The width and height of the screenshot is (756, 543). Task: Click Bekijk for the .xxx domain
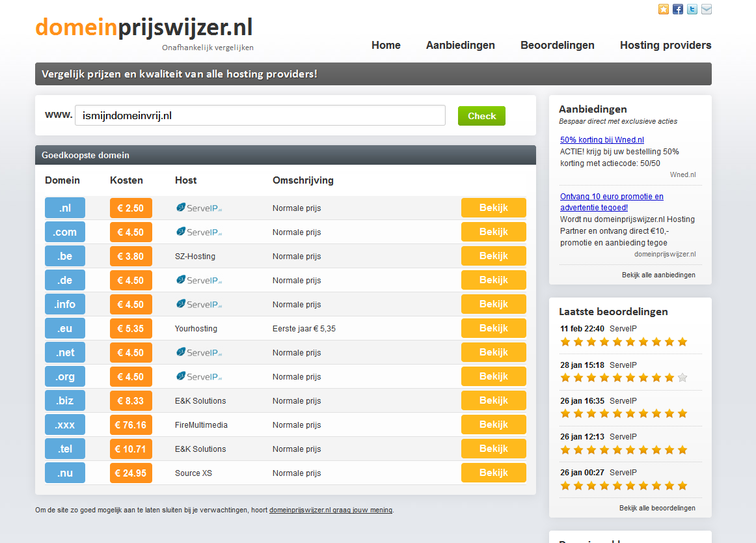(493, 425)
